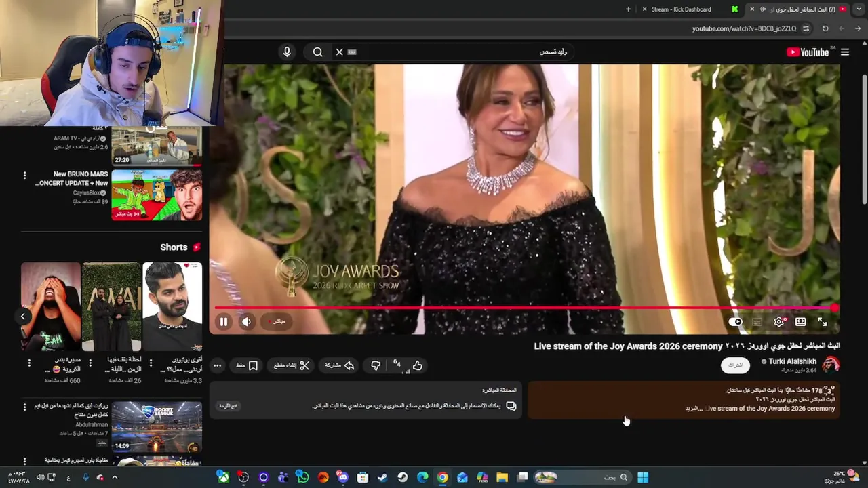Click the red video progress bar
The width and height of the screenshot is (868, 488).
click(x=526, y=308)
